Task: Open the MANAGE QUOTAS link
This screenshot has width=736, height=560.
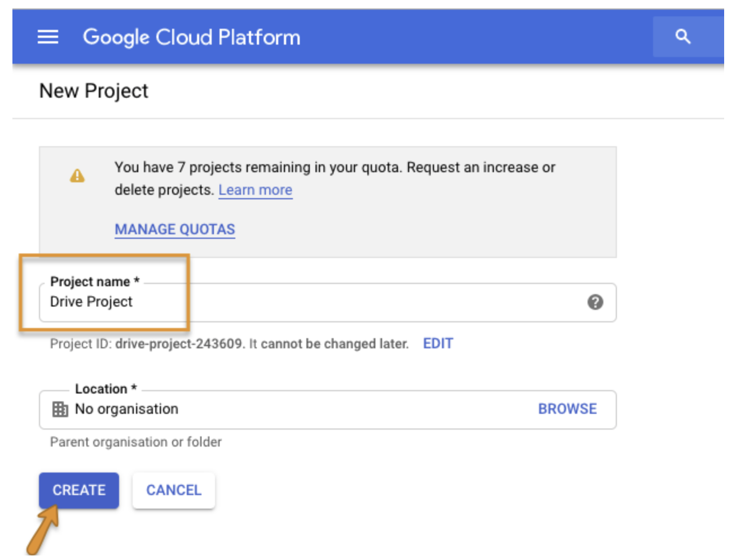Action: (x=174, y=229)
